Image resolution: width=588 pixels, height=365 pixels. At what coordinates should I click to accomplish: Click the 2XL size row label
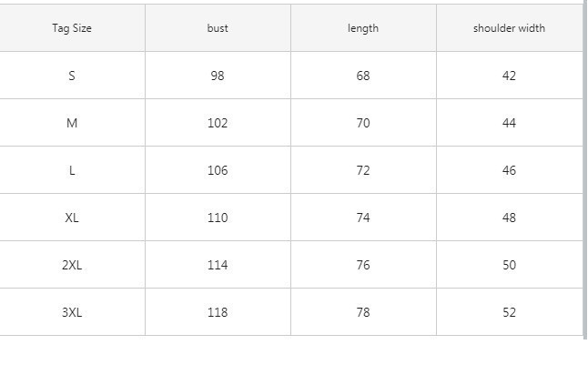pyautogui.click(x=72, y=265)
